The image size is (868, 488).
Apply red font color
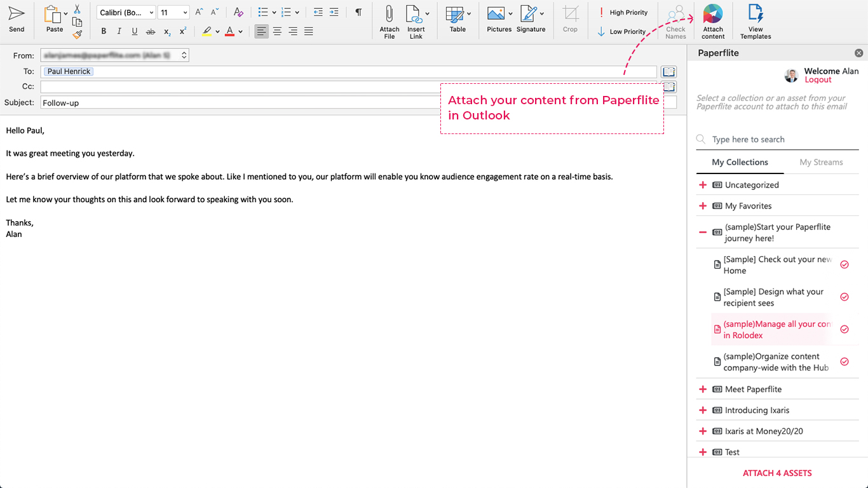(x=229, y=31)
